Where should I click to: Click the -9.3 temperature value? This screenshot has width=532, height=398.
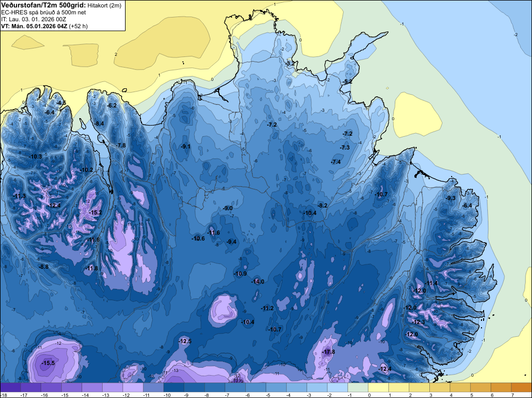(450, 198)
